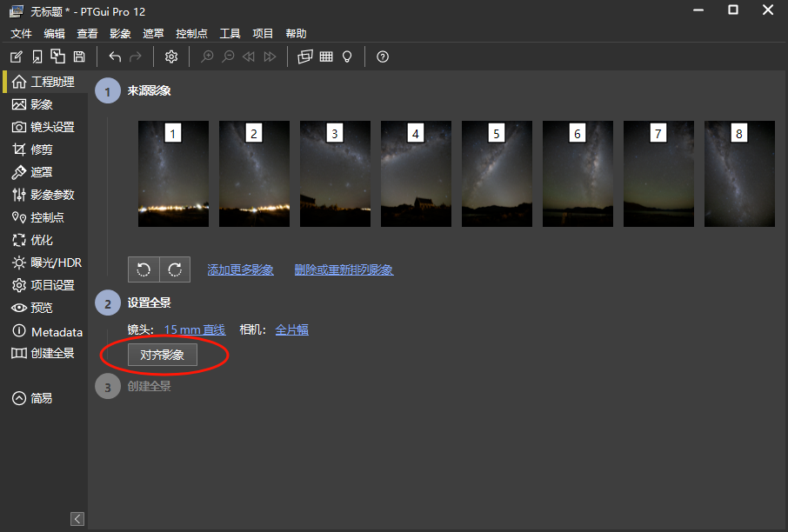Click the 来源影象 step heading

150,91
